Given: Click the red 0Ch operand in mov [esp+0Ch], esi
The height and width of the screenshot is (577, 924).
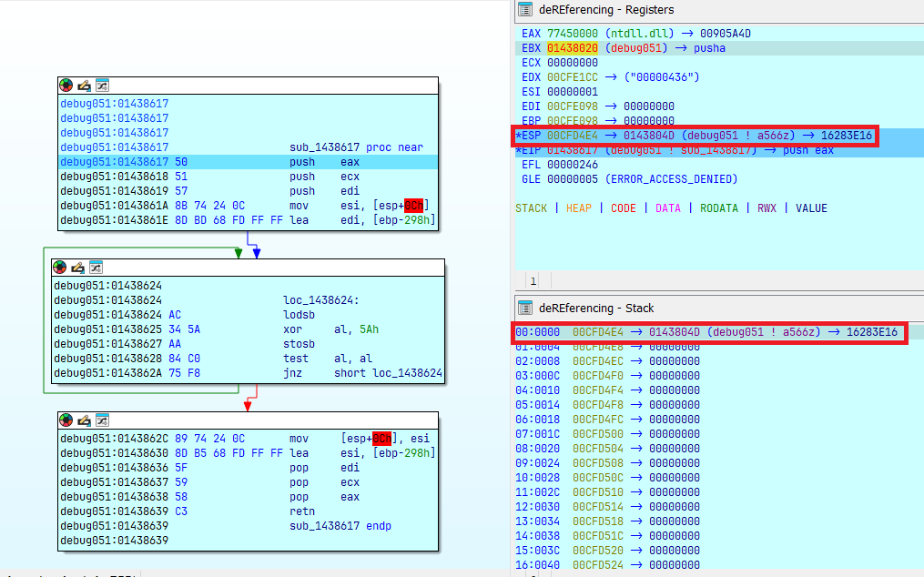Looking at the screenshot, I should click(381, 438).
